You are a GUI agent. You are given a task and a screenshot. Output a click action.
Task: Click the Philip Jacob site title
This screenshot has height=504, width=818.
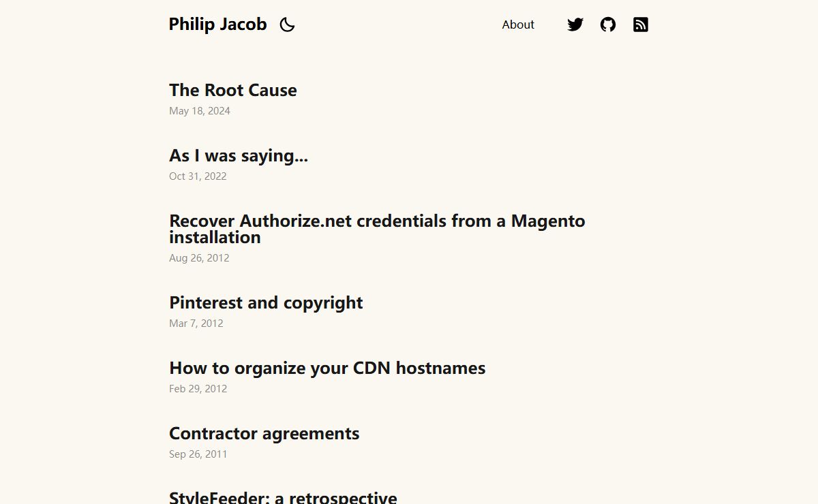coord(217,25)
